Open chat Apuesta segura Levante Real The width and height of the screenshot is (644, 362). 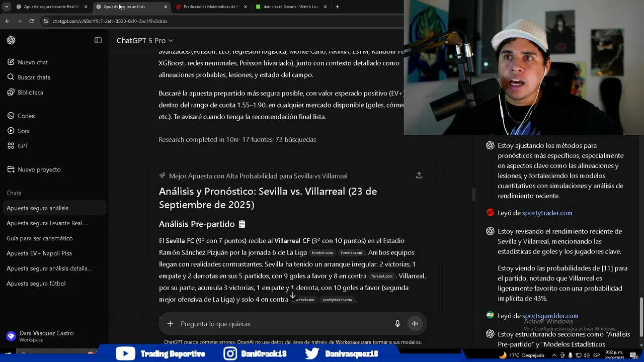click(53, 223)
